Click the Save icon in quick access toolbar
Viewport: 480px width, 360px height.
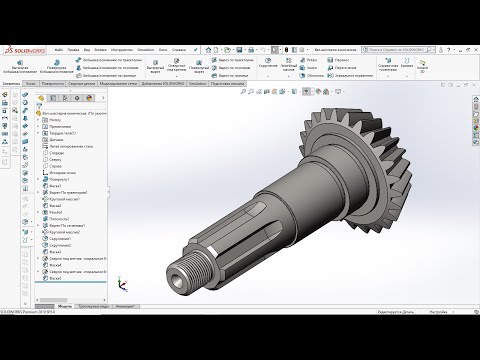click(239, 50)
